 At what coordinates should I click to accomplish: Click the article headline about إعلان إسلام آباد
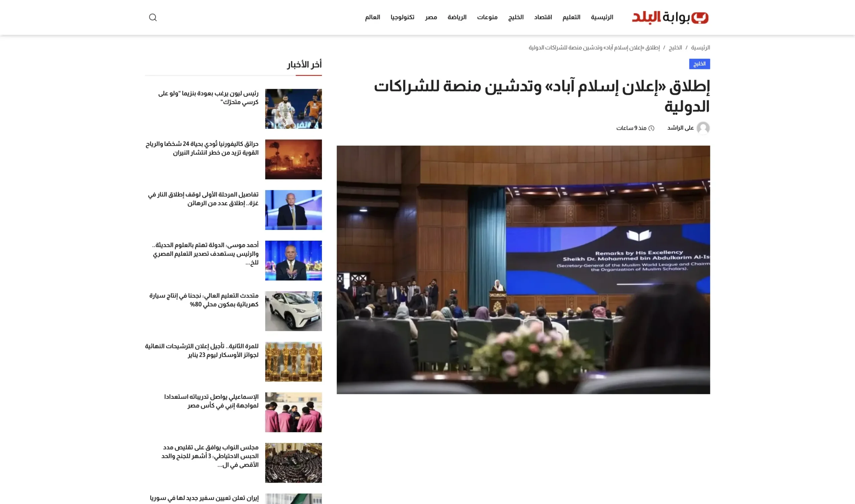point(542,96)
